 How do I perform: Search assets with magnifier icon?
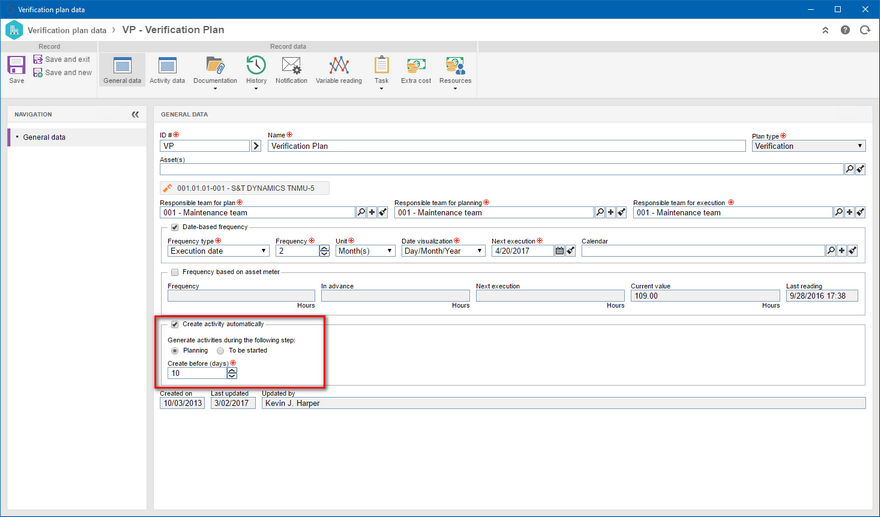tap(849, 169)
